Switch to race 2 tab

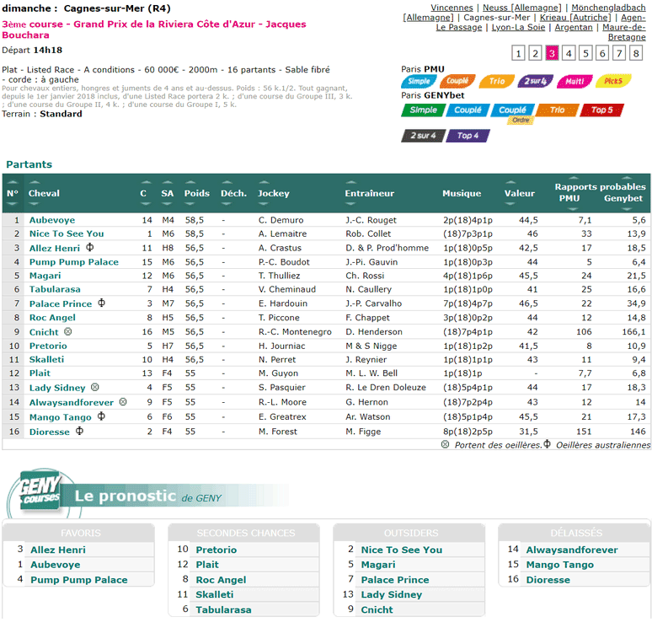(535, 53)
